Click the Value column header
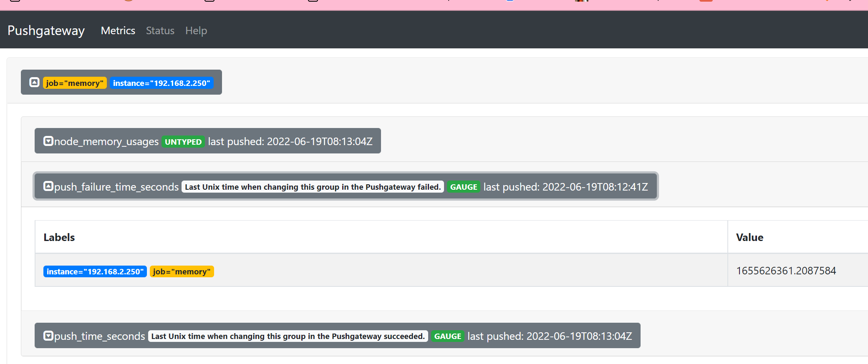This screenshot has height=364, width=868. pos(749,237)
